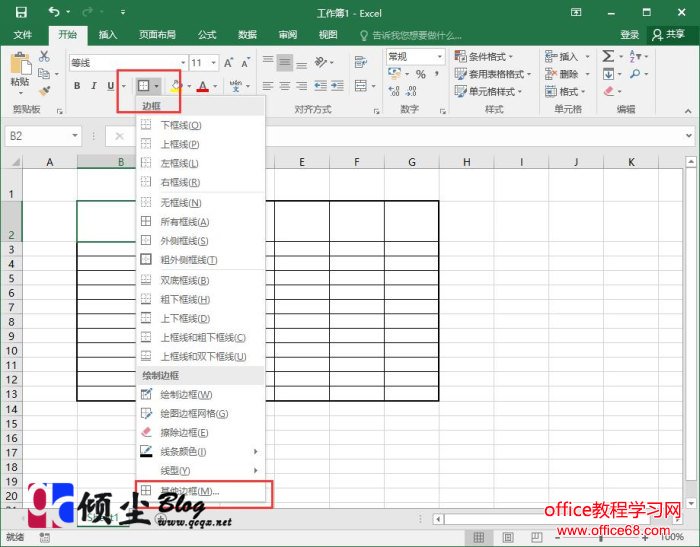Toggle italic formatting

pos(94,86)
